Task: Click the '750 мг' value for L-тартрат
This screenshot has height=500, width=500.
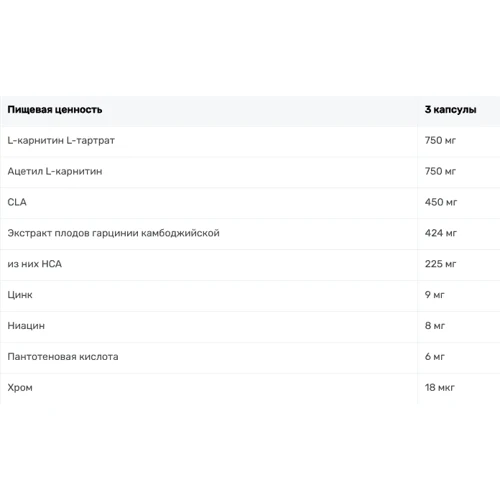Action: pyautogui.click(x=440, y=140)
